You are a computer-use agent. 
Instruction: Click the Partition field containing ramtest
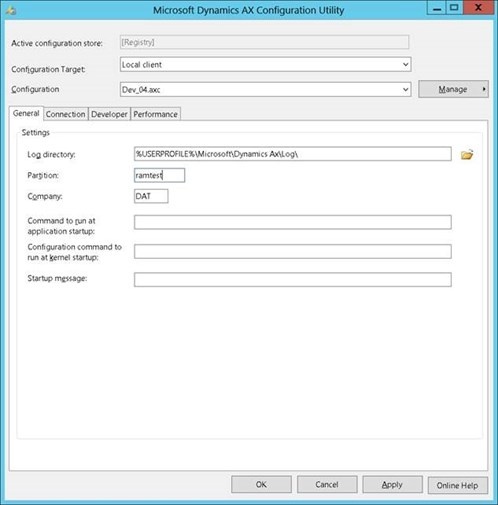(x=159, y=175)
